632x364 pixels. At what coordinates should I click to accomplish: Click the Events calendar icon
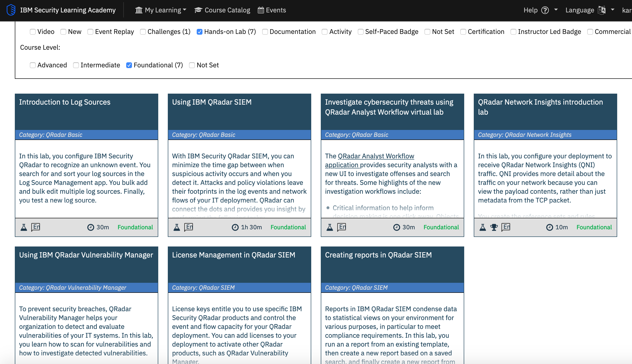tap(261, 10)
